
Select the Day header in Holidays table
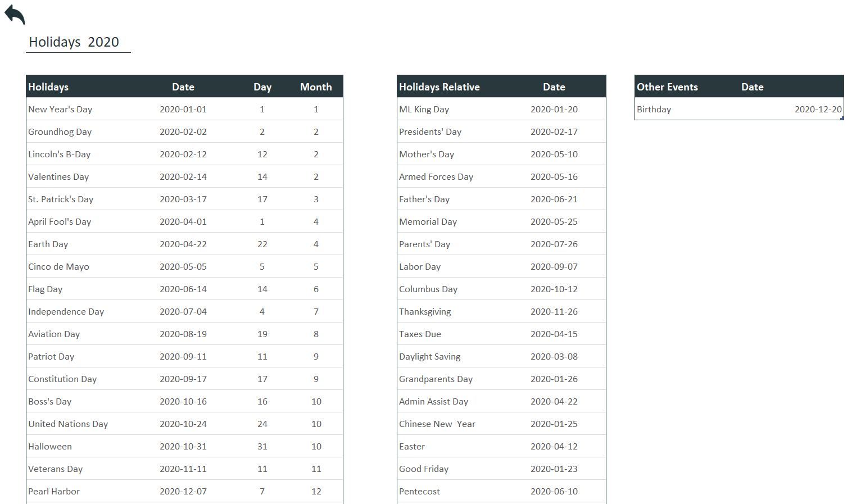262,87
